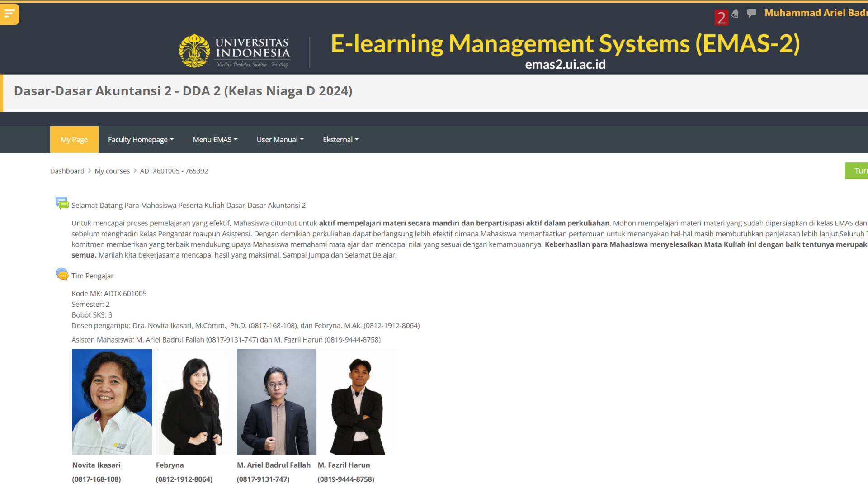Open the Eksternal dropdown menu

(340, 140)
